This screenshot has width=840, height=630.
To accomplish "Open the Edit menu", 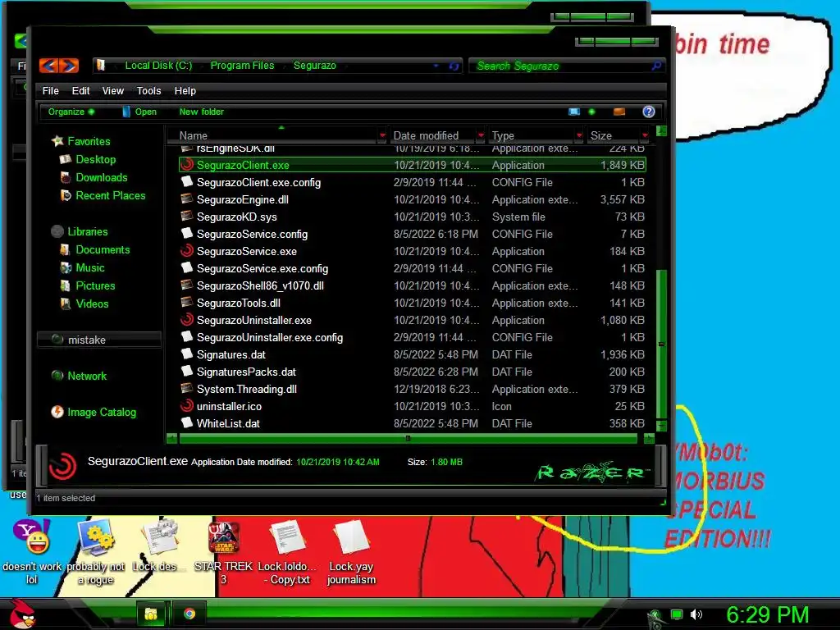I will 81,90.
